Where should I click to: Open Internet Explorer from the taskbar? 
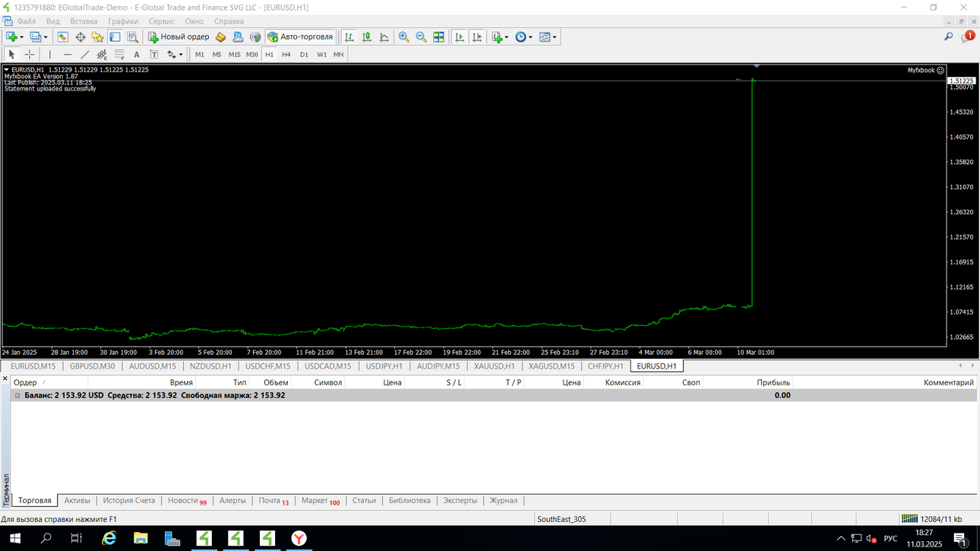(109, 538)
